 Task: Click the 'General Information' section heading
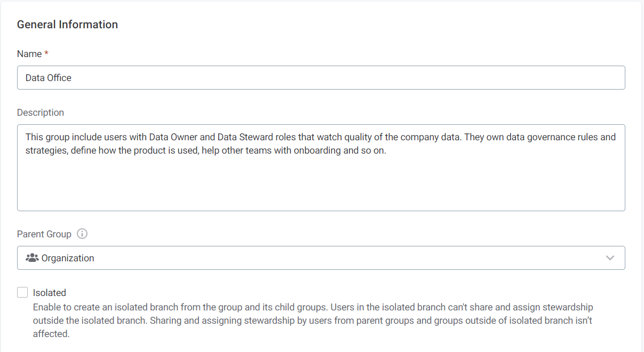coord(67,25)
